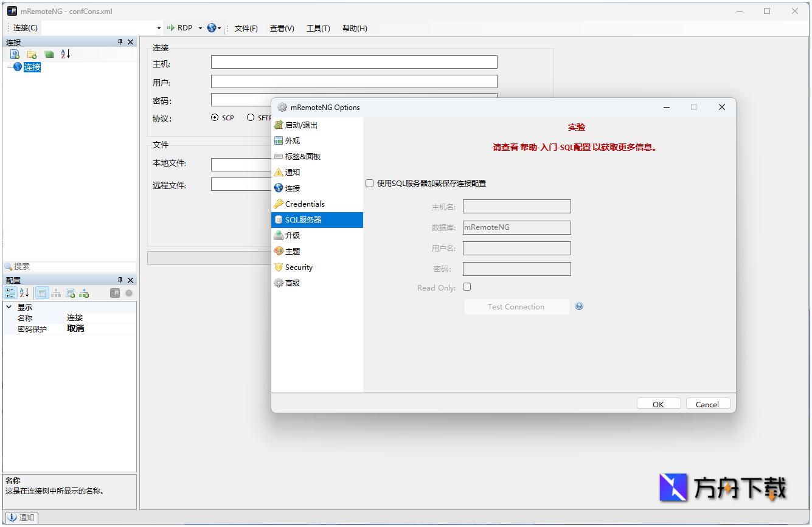The width and height of the screenshot is (812, 527).
Task: Click the New Folder icon in connections panel
Action: [32, 54]
